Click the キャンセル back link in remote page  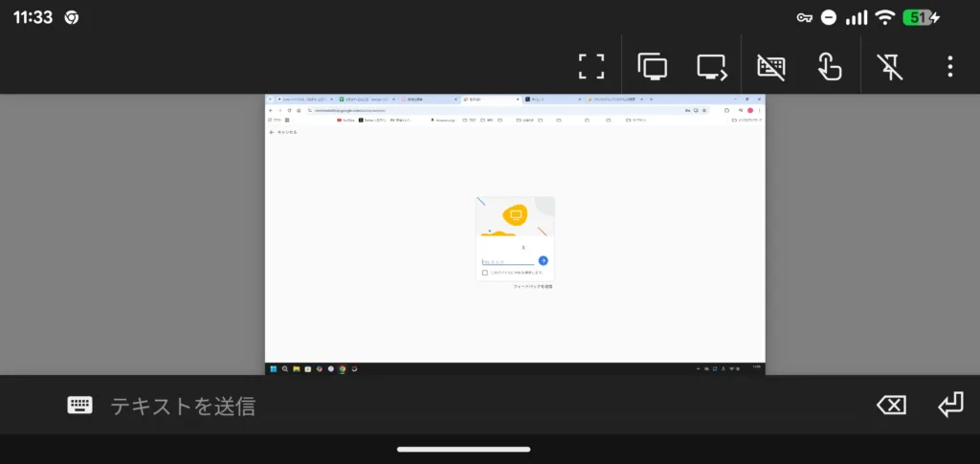click(283, 132)
